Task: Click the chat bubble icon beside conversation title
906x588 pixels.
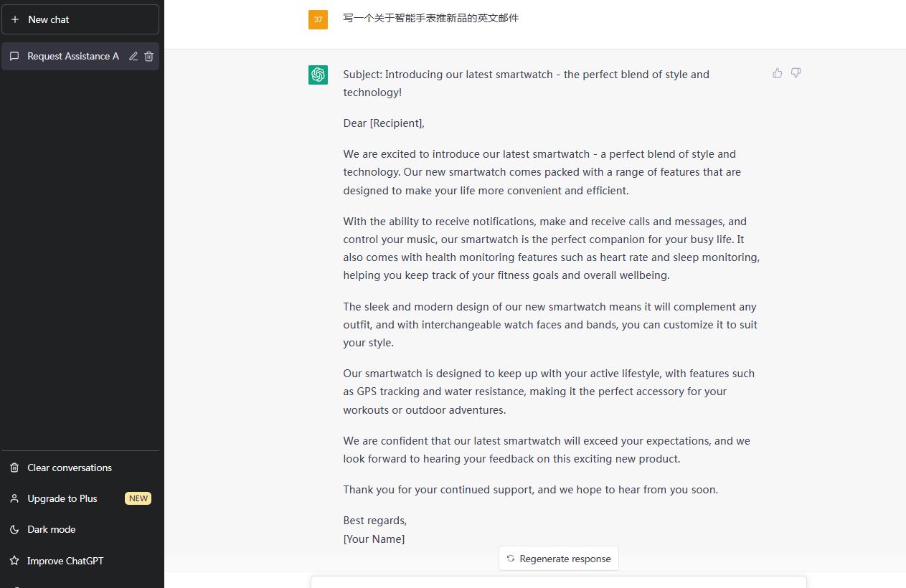Action: point(14,56)
